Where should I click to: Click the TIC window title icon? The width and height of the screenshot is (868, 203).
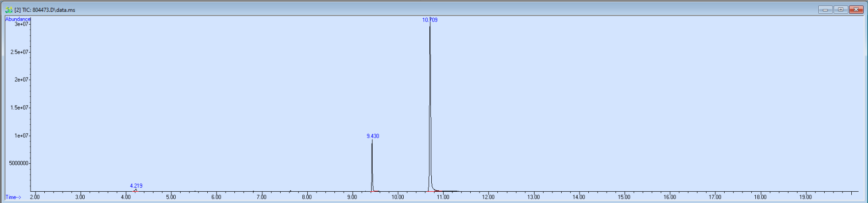(x=8, y=9)
